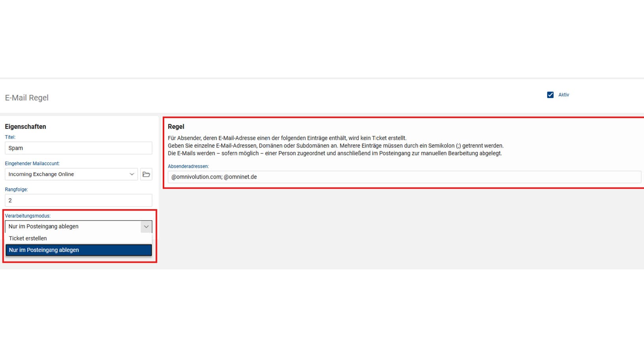Toggle the Aktiv checkbox
This screenshot has width=644, height=362.
pyautogui.click(x=550, y=95)
